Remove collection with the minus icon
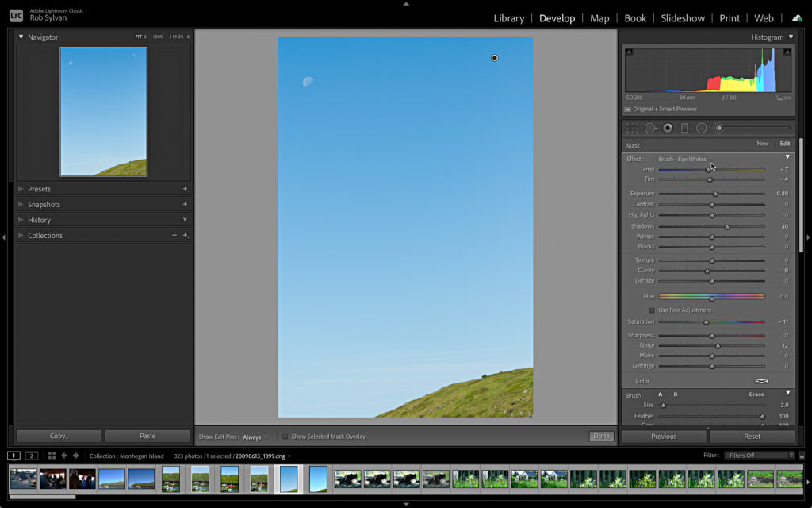 [x=174, y=235]
